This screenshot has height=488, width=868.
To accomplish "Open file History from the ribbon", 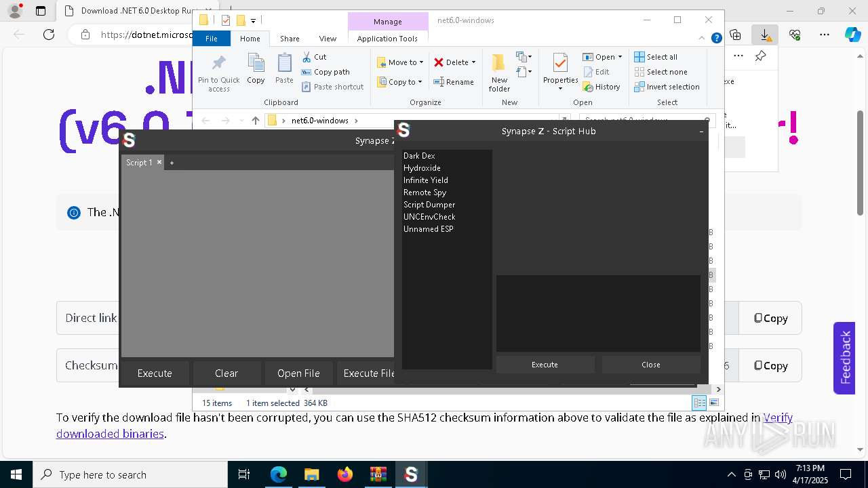I will [601, 87].
